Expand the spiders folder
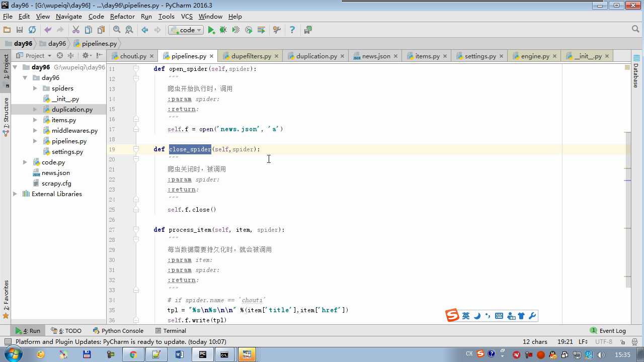Viewport: 644px width, 362px height. (35, 88)
